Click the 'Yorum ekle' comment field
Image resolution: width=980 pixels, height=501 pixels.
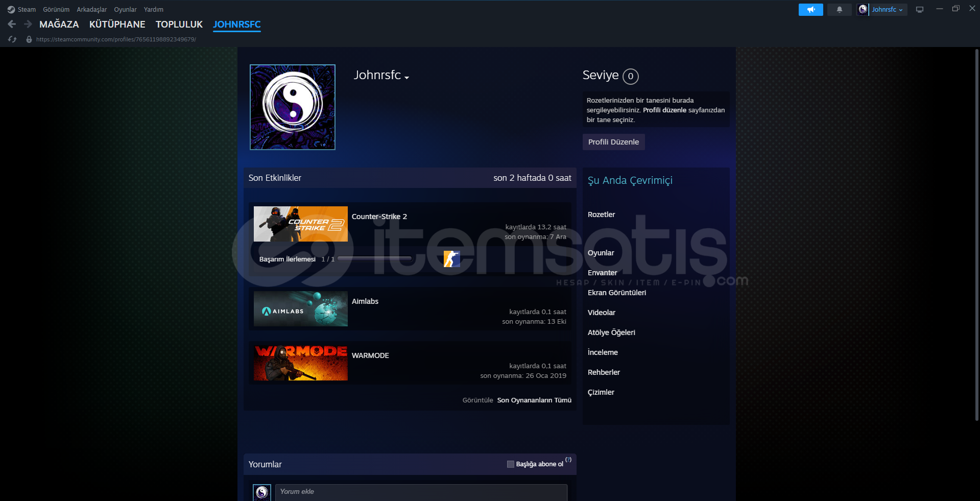click(421, 492)
